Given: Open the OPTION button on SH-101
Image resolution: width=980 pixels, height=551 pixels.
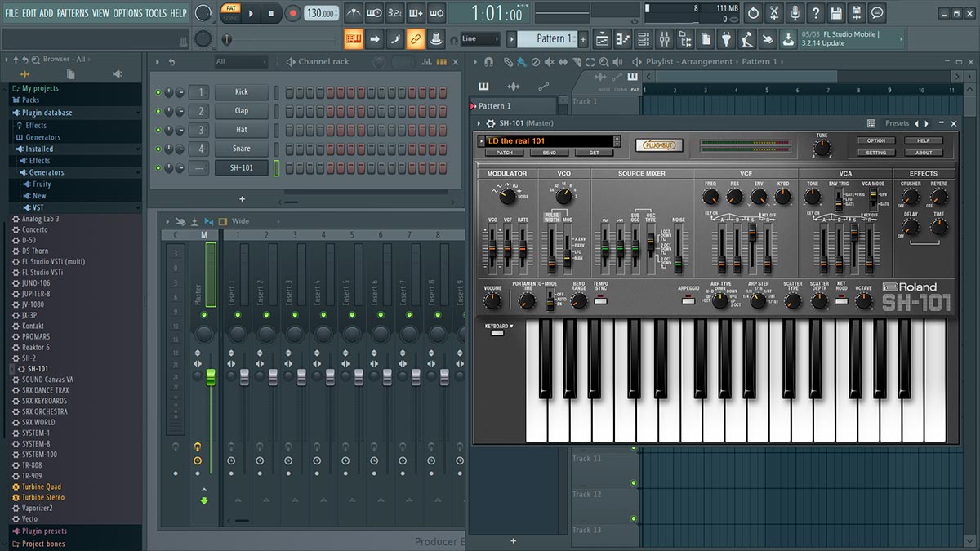Looking at the screenshot, I should pyautogui.click(x=876, y=140).
